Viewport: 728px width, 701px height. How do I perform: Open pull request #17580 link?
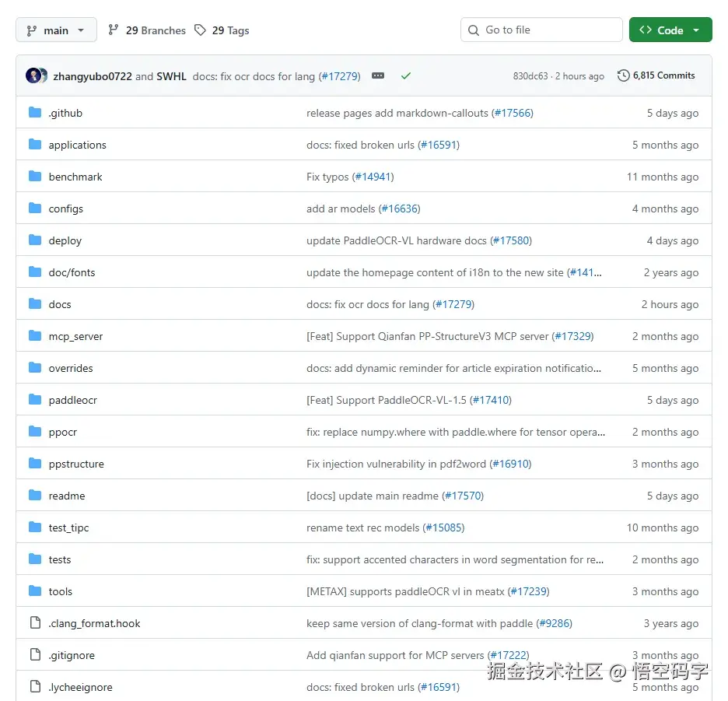511,240
